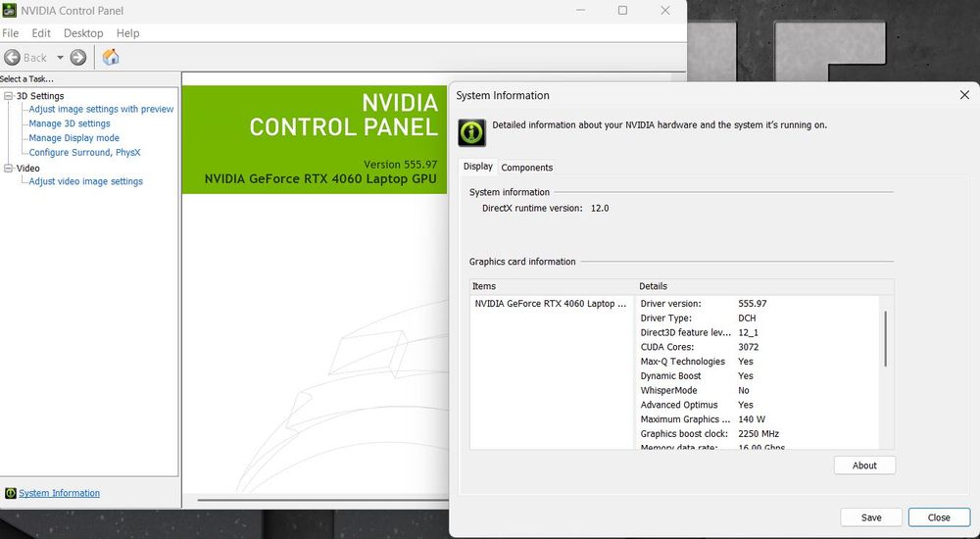The image size is (980, 539).
Task: Click the green info icon in System Information dialog
Action: (x=472, y=132)
